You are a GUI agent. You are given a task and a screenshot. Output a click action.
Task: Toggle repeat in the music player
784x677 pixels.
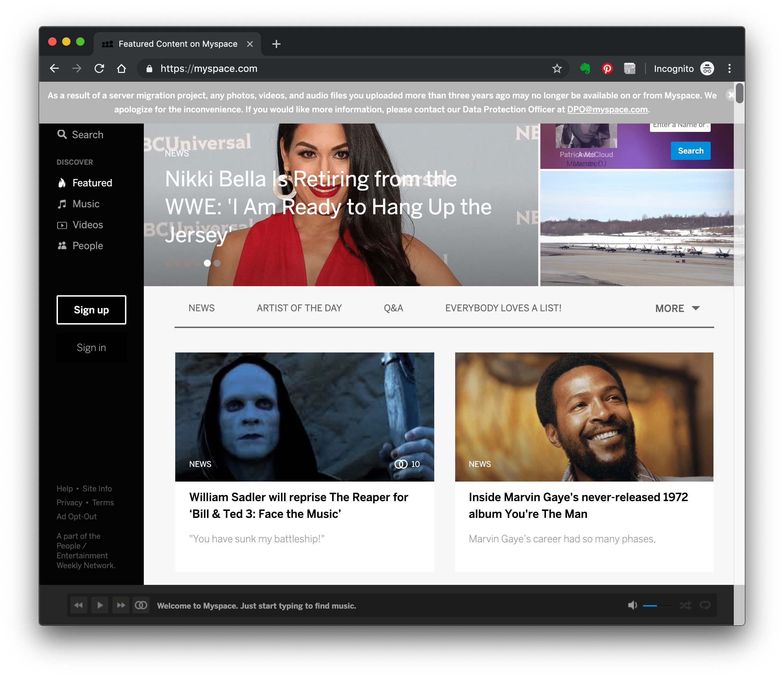coord(705,605)
